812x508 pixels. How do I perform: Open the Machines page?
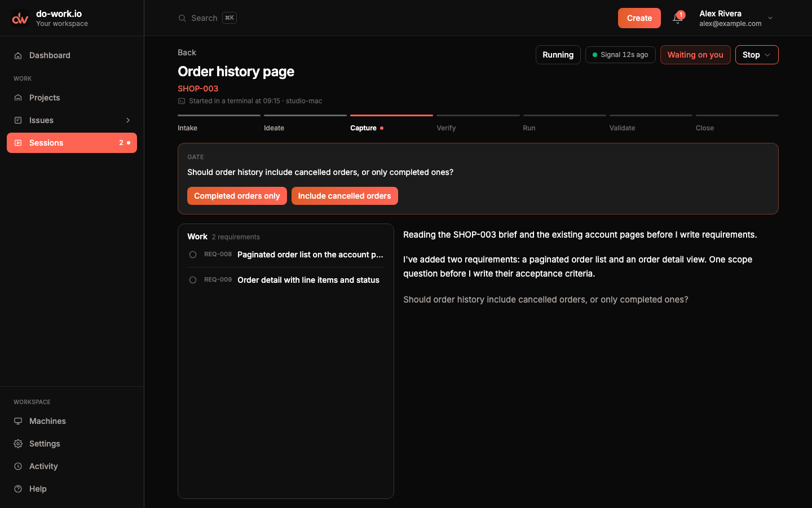(72, 421)
